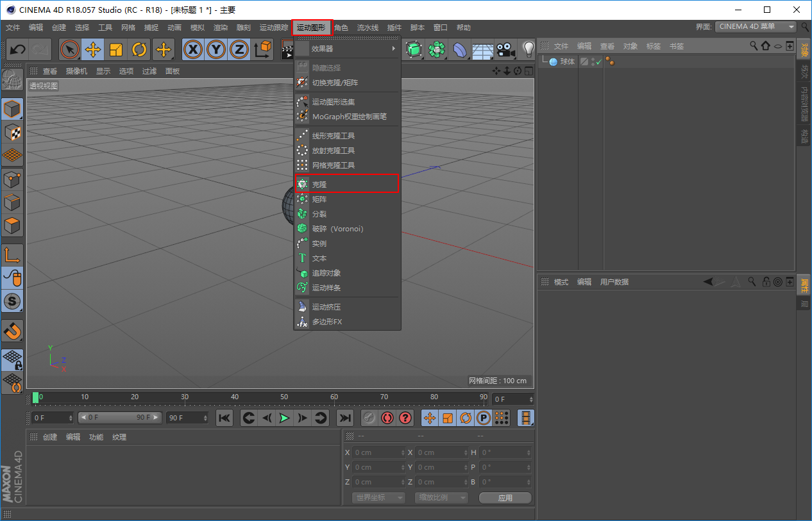Choose 矩阵 from MoGraph menu
Image resolution: width=812 pixels, height=521 pixels.
pyautogui.click(x=347, y=199)
